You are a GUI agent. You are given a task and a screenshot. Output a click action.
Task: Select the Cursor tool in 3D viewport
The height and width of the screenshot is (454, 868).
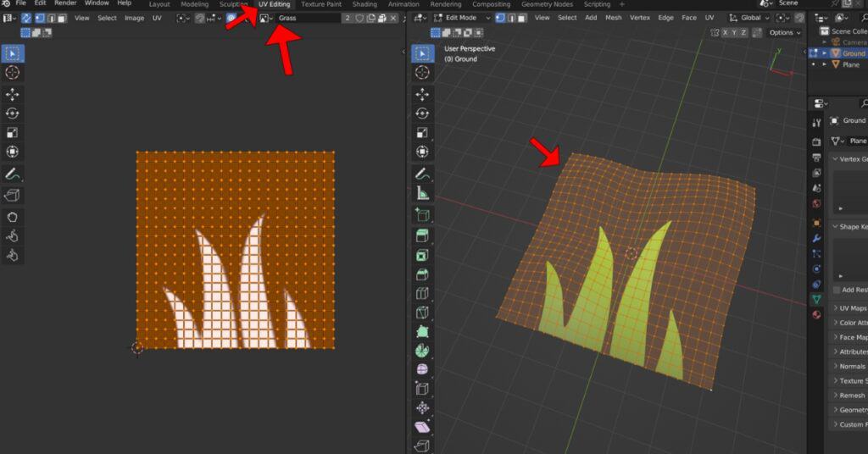click(x=422, y=73)
